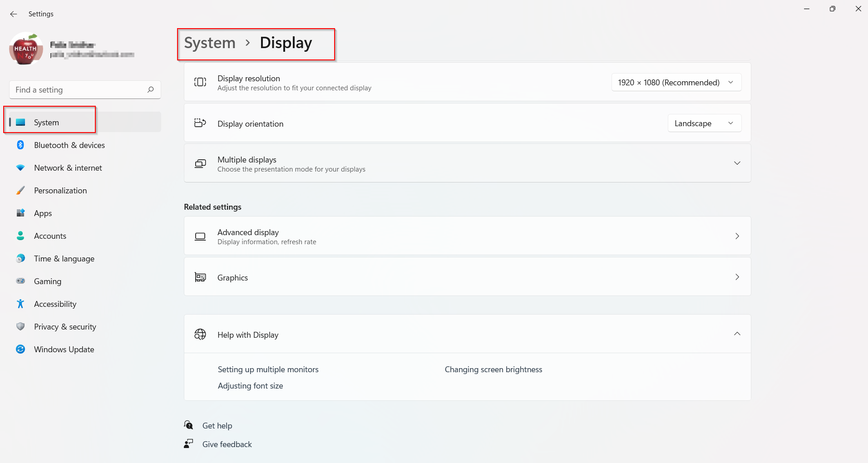Open the Gaming settings page

point(85,281)
